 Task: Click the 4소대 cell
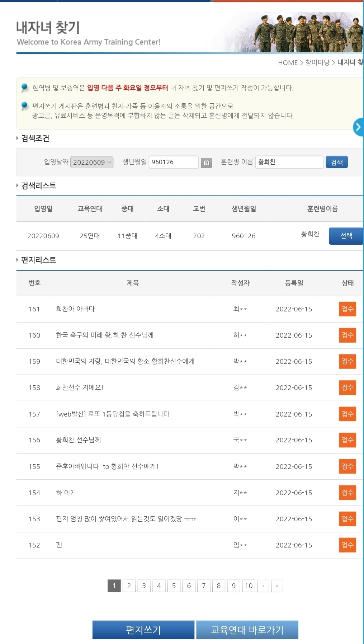click(163, 236)
